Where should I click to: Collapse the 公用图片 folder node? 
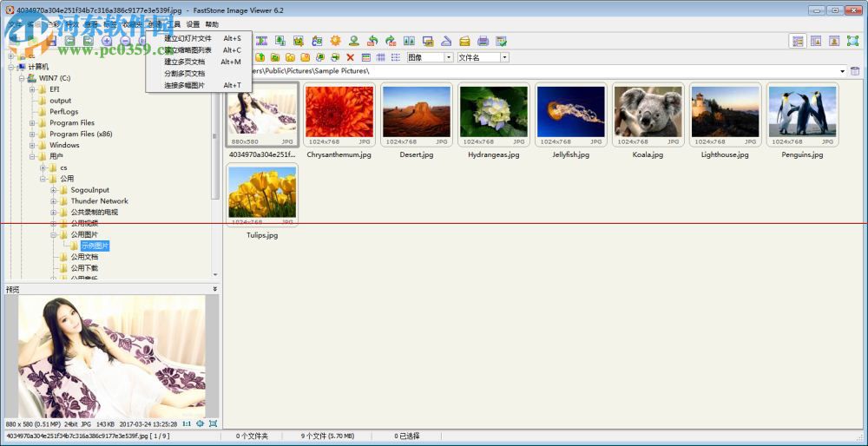click(x=54, y=234)
